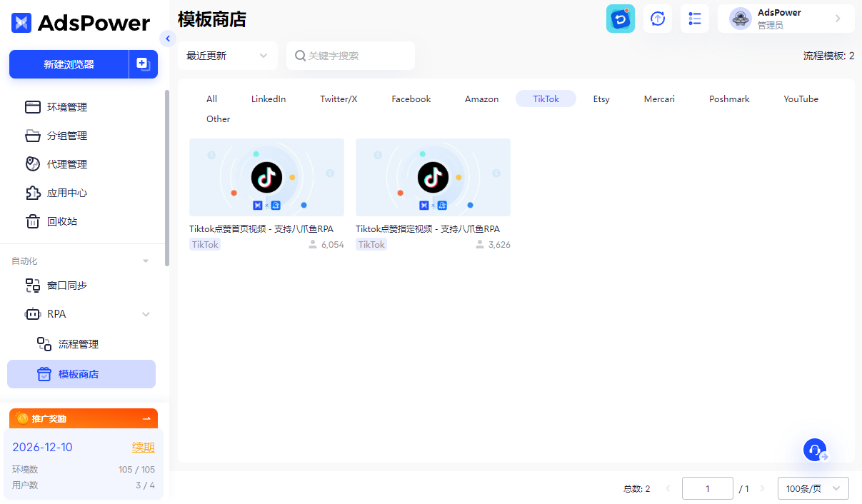
Task: Select the Twitter/X category tab
Action: [x=339, y=99]
